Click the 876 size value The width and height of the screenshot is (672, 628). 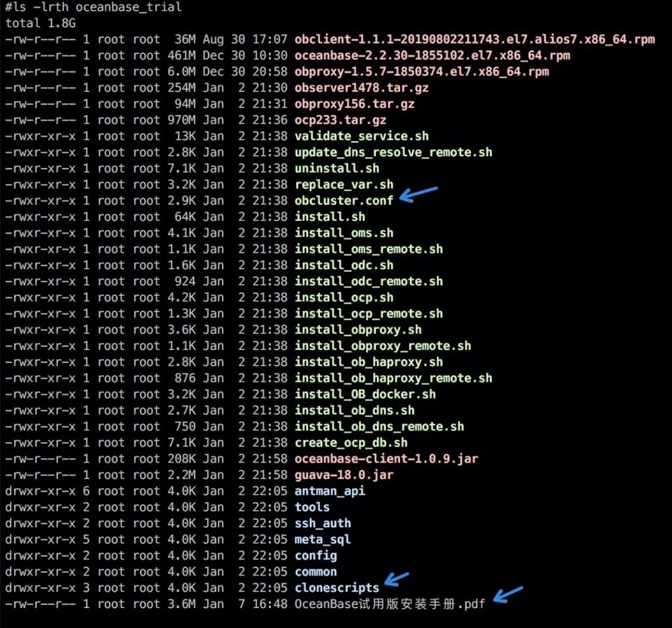pyautogui.click(x=185, y=378)
